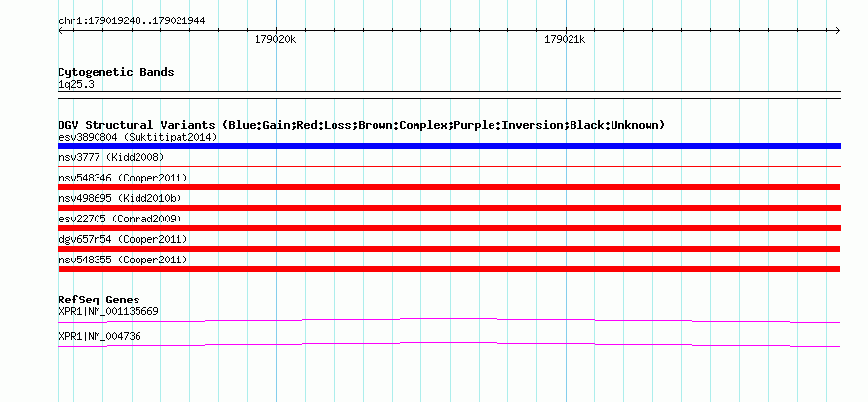Select the XPR1 NM_001135669 magenta intron line
This screenshot has height=402, width=868.
[449, 320]
